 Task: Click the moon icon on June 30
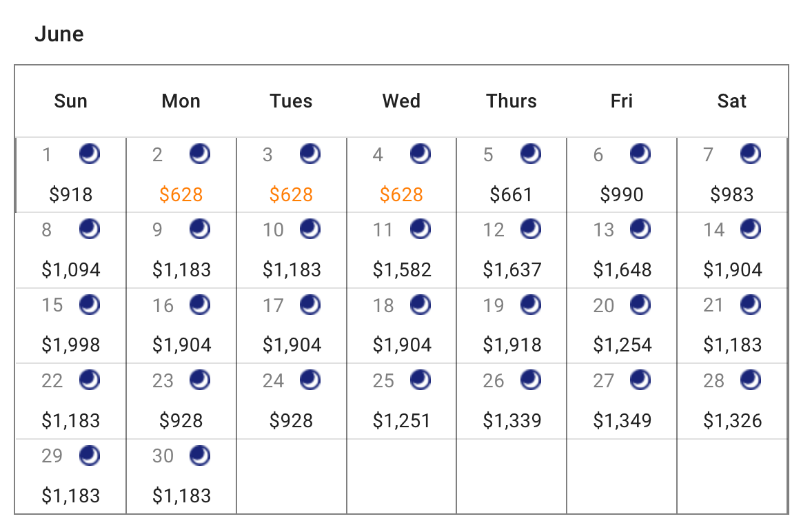click(x=200, y=456)
